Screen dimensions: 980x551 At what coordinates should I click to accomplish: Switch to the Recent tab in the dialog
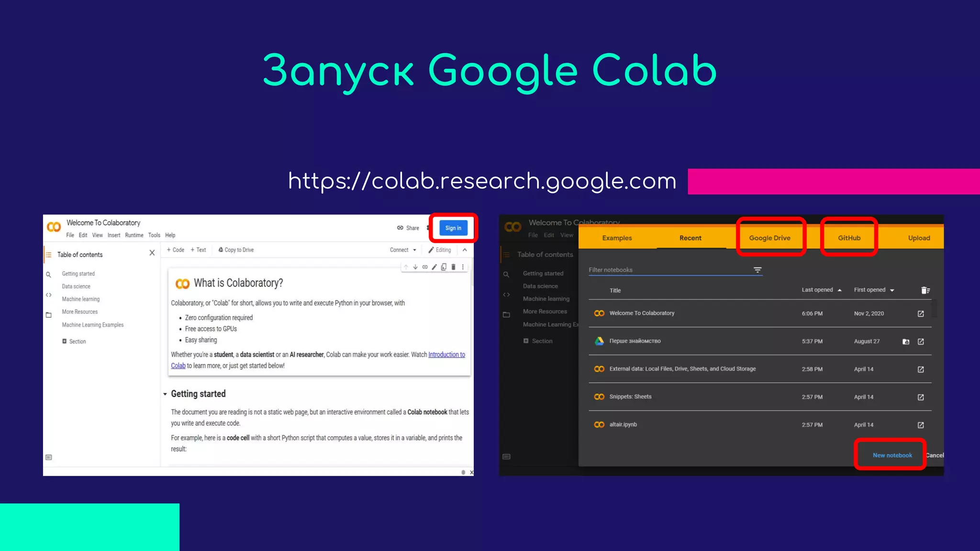click(690, 238)
